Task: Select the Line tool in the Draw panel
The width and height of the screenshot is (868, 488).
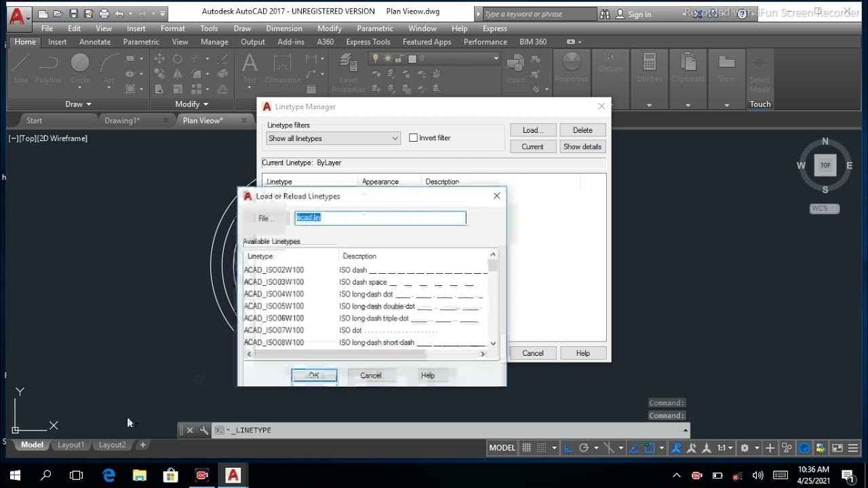Action: point(21,68)
